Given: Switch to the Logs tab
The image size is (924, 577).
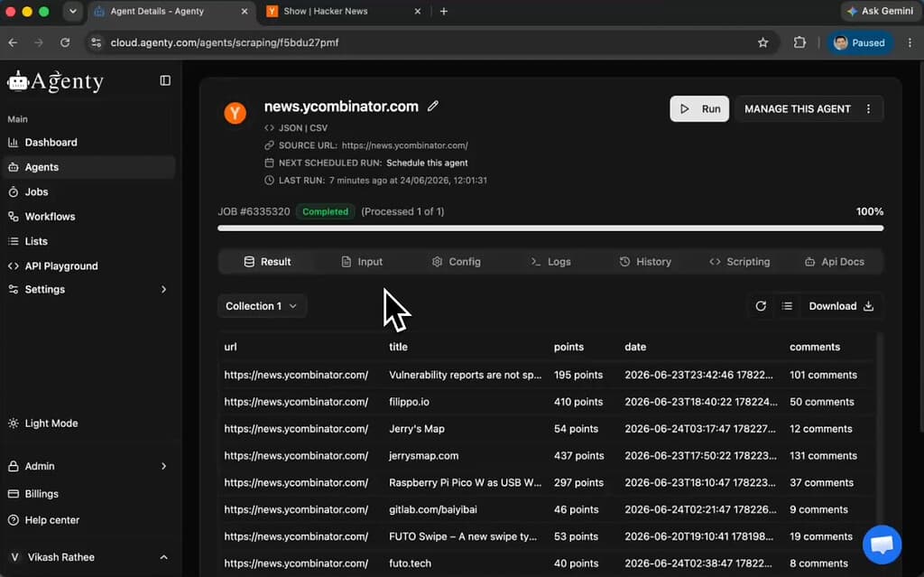Looking at the screenshot, I should coord(550,261).
